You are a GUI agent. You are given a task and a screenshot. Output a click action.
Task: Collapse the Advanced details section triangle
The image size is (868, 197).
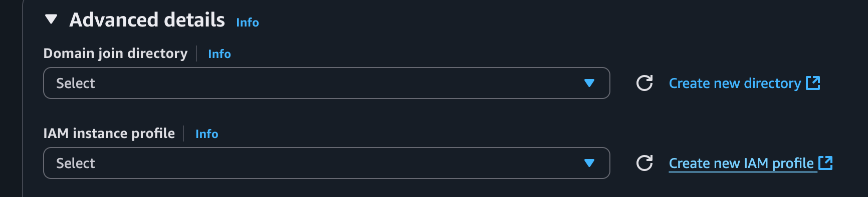tap(51, 19)
